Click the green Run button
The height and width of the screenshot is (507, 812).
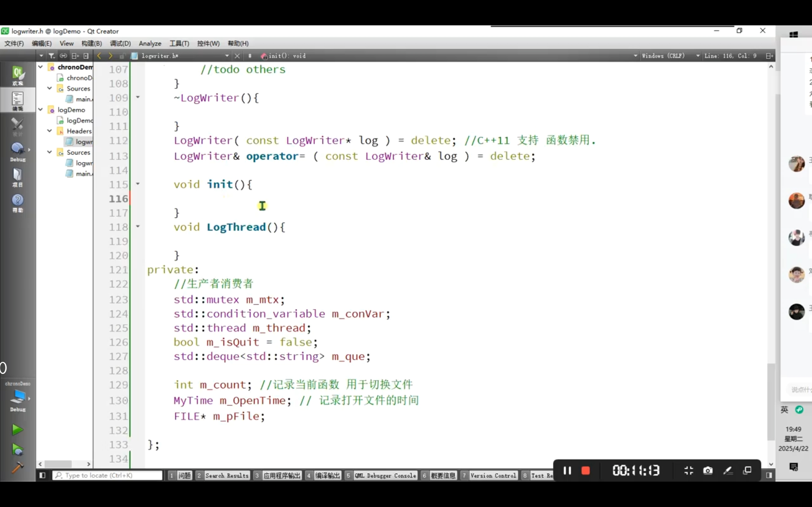(x=17, y=430)
